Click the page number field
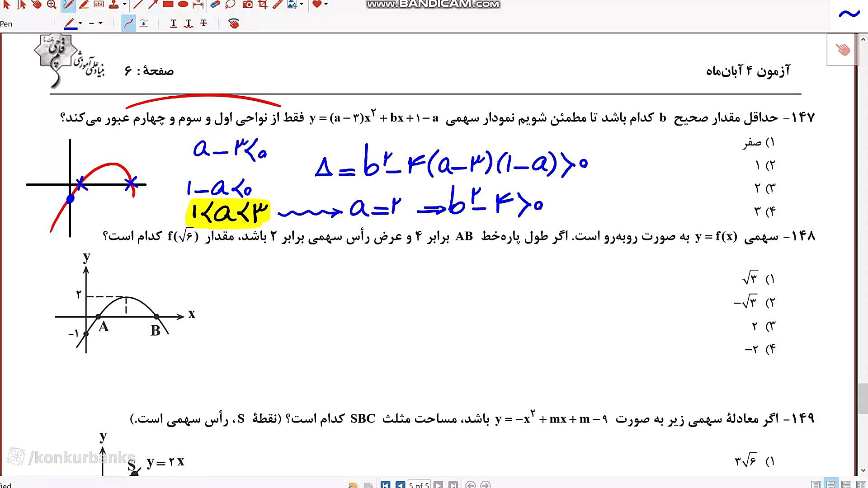The image size is (868, 488). click(x=418, y=484)
